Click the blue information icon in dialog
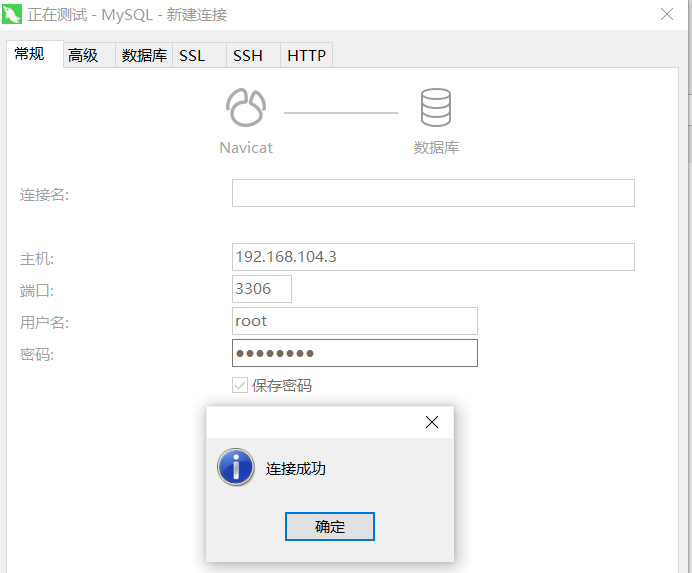The height and width of the screenshot is (573, 692). click(236, 467)
